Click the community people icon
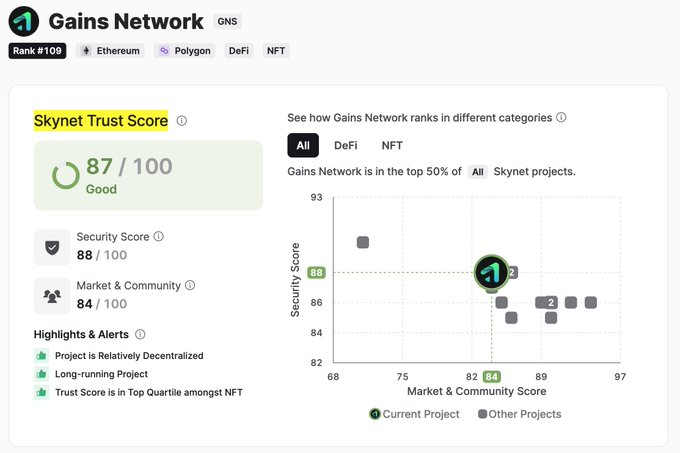The image size is (680, 453). (52, 296)
